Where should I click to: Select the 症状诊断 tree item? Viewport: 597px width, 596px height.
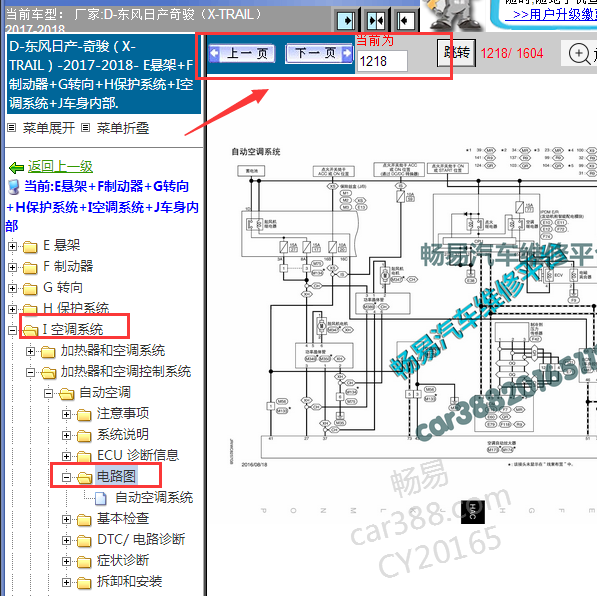point(123,560)
